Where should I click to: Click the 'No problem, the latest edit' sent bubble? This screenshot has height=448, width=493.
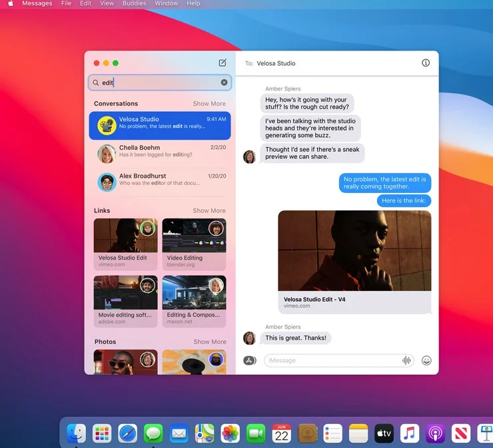[385, 183]
